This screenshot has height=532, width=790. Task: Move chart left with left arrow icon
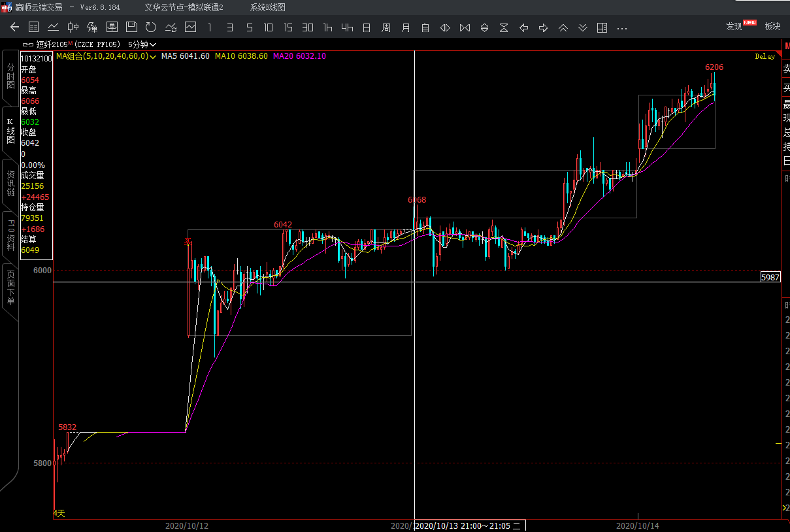[x=523, y=27]
